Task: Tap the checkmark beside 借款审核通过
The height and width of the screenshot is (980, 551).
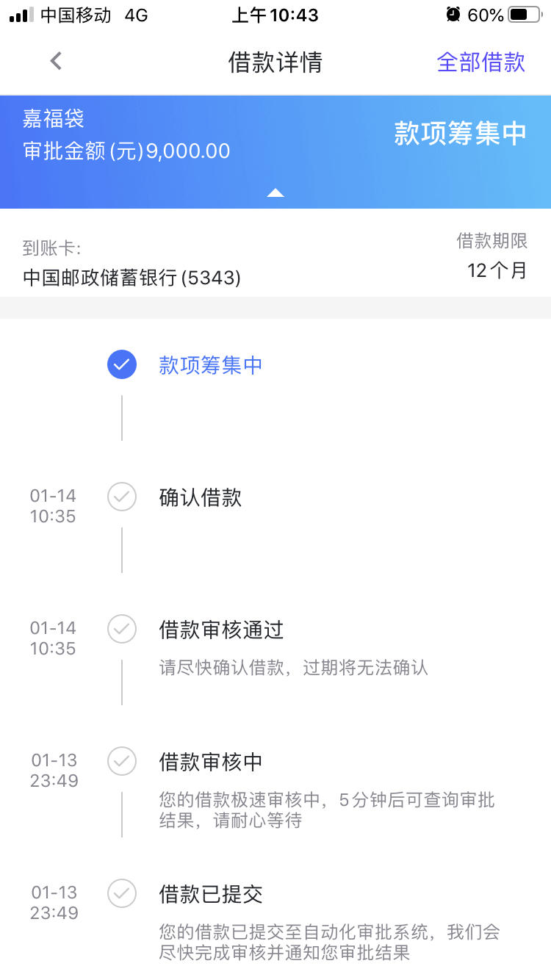Action: click(122, 629)
